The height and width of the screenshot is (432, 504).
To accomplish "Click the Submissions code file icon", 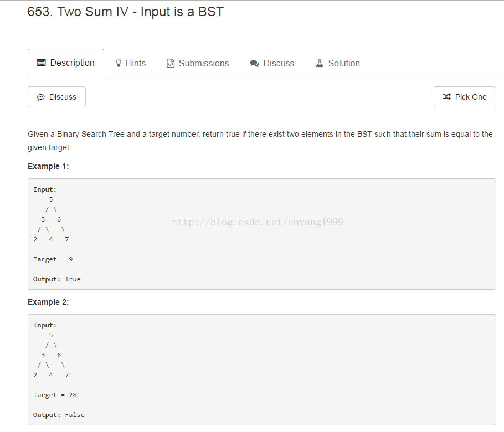I will point(171,64).
